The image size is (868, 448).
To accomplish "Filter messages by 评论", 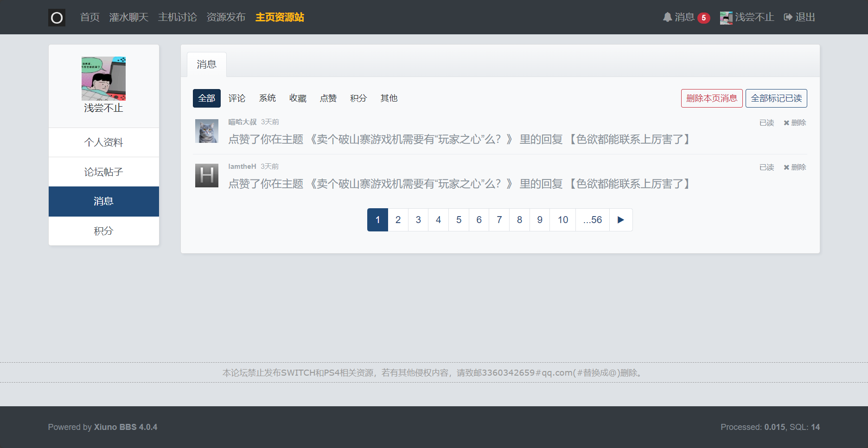I will click(x=236, y=98).
